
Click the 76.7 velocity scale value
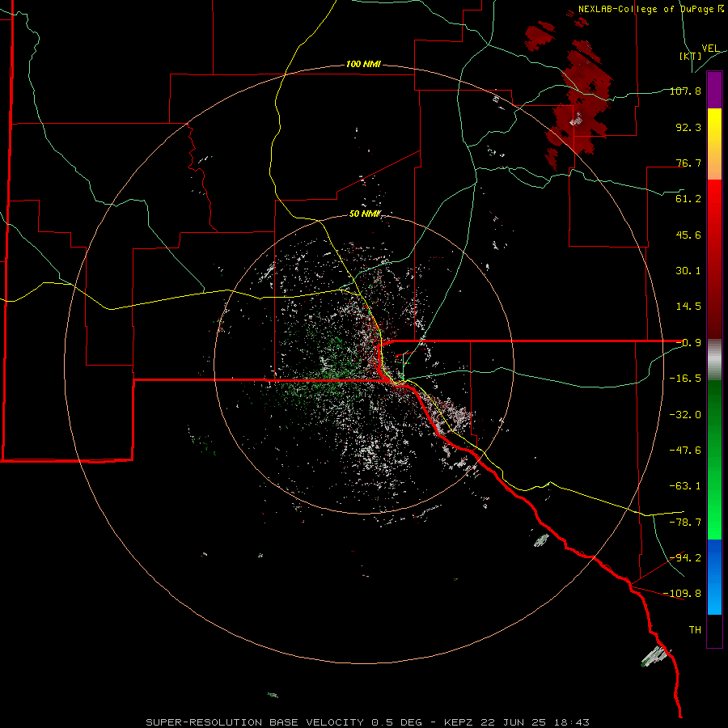point(688,163)
